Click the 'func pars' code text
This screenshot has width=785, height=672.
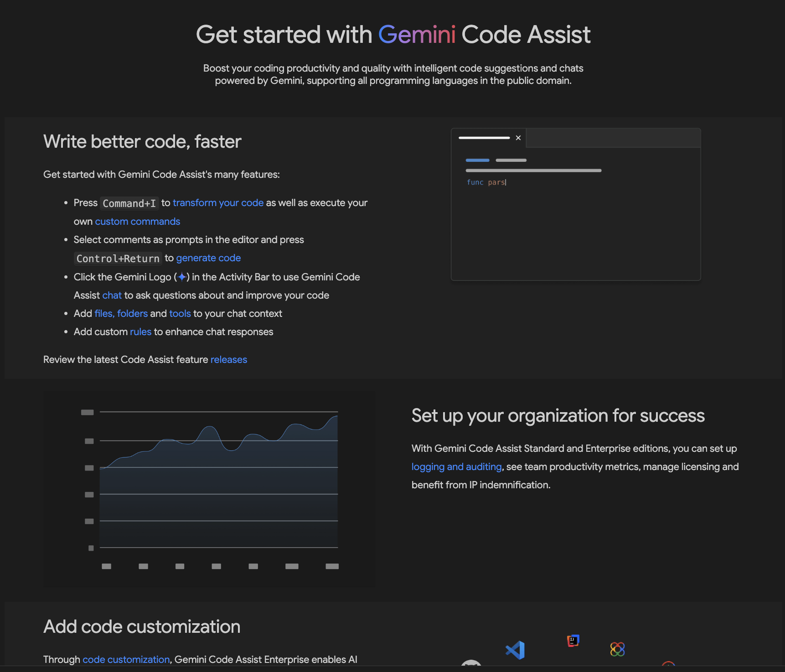point(486,182)
